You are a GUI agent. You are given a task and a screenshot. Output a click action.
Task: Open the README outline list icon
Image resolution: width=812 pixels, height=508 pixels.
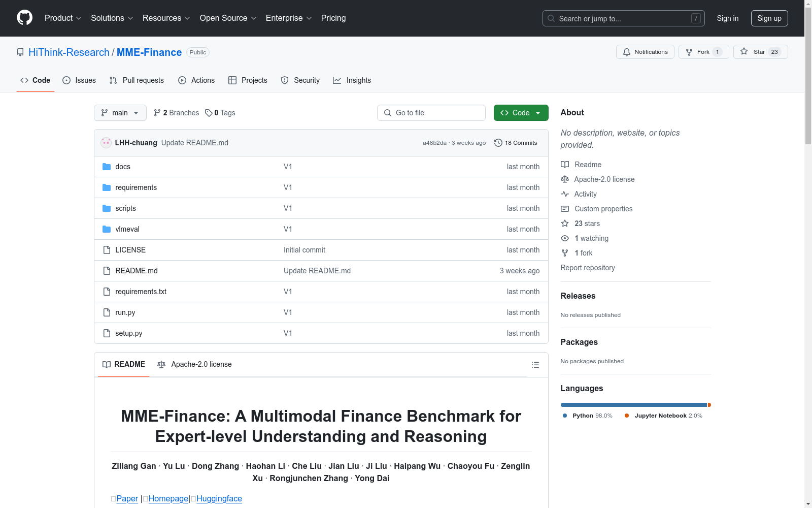coord(535,365)
